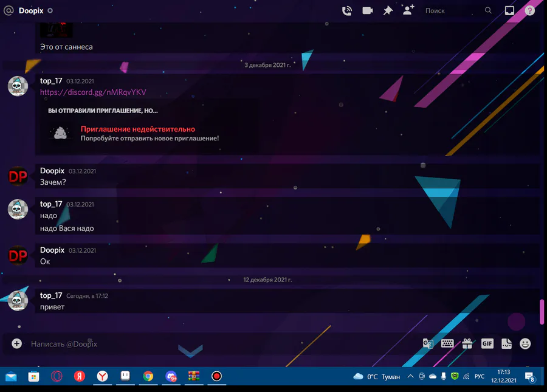Click the message Это от саннеса
547x392 pixels.
click(x=66, y=47)
